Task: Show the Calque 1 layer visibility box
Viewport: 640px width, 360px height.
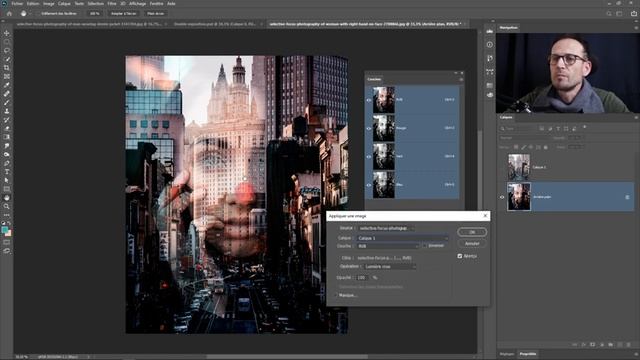Action: pos(502,167)
